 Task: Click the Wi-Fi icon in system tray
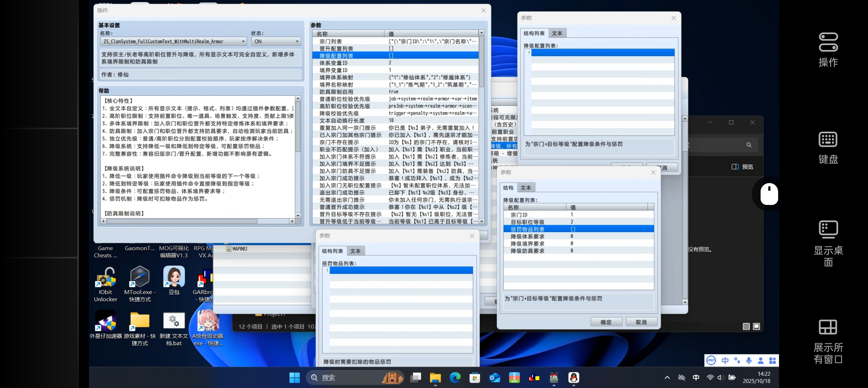click(x=710, y=378)
